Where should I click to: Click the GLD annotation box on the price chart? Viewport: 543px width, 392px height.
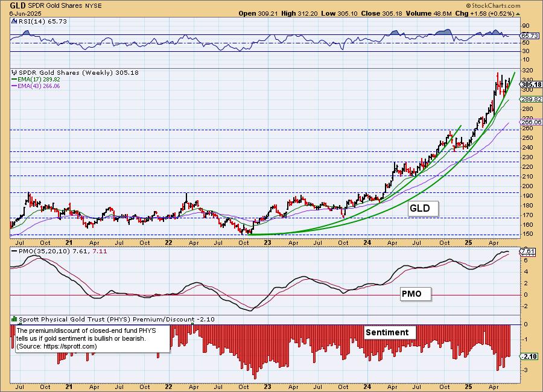[x=423, y=209]
